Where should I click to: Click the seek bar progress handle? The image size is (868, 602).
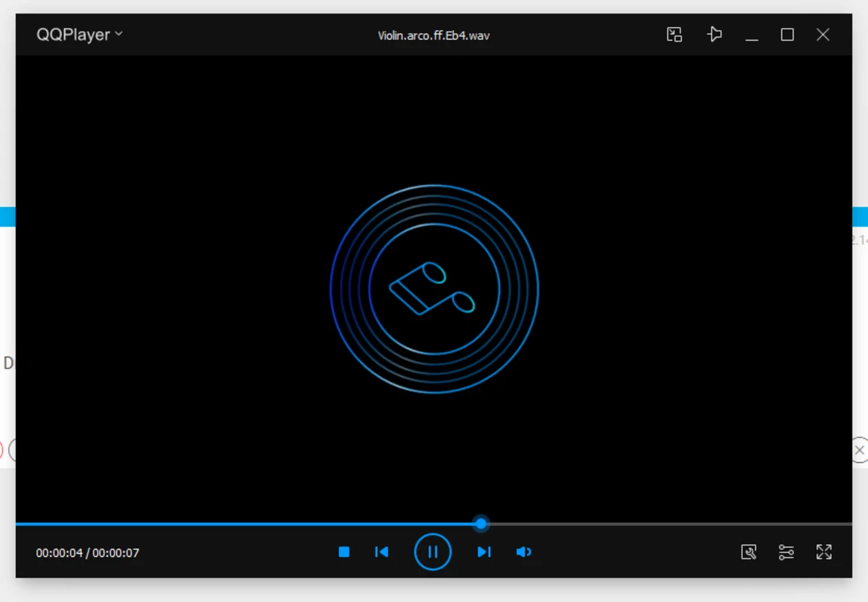tap(481, 524)
